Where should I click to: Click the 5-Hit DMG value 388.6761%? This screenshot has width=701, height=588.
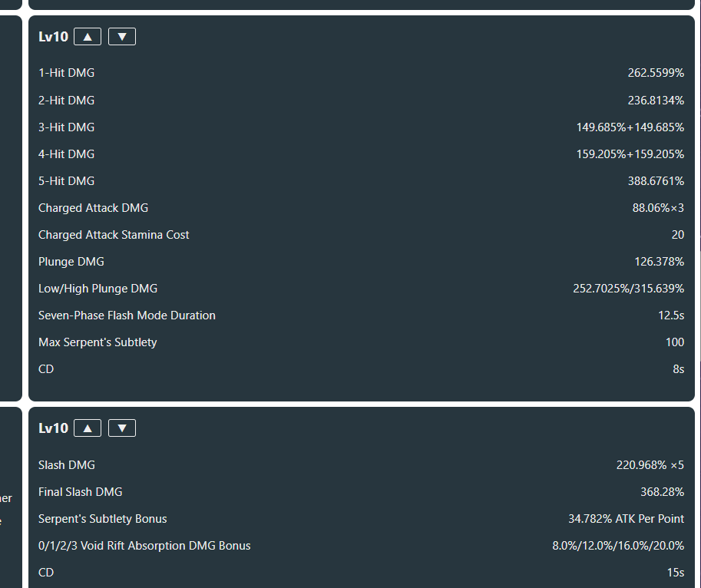pos(656,181)
